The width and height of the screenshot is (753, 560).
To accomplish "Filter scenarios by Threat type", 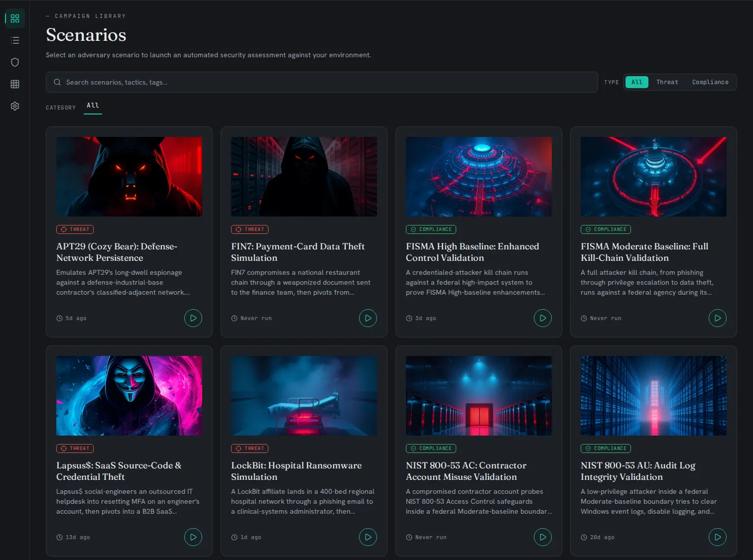I will (x=667, y=82).
